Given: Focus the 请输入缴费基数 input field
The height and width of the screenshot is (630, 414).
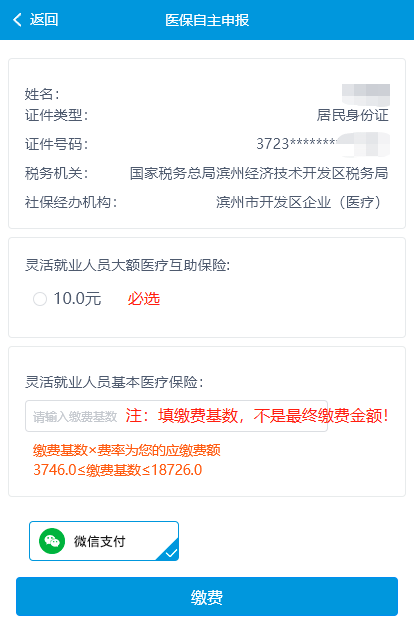Looking at the screenshot, I should (176, 416).
